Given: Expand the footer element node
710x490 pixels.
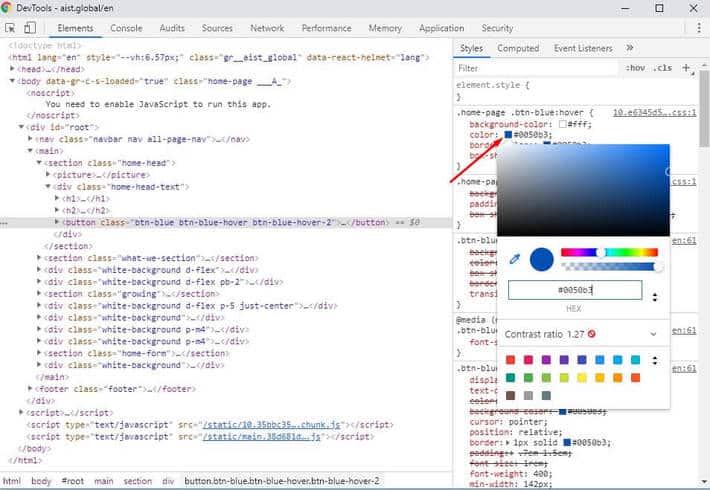Looking at the screenshot, I should 30,389.
